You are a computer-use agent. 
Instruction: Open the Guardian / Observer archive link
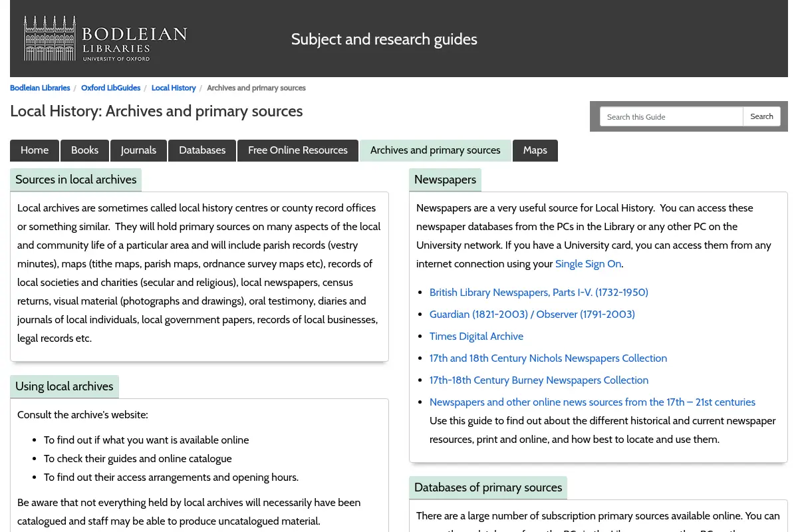tap(532, 315)
